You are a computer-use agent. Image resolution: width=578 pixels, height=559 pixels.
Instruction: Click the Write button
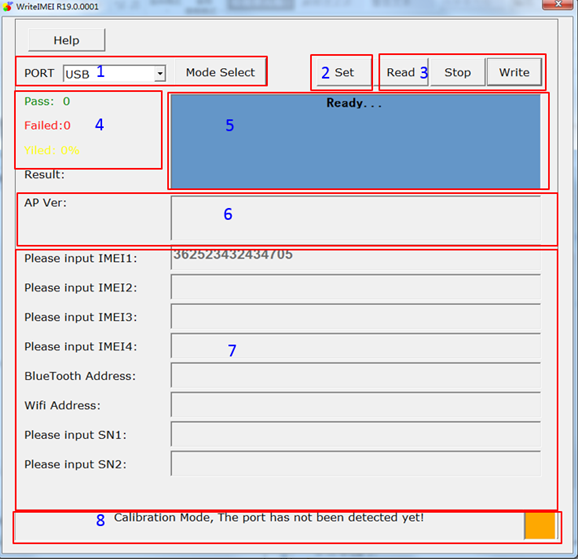[x=514, y=72]
